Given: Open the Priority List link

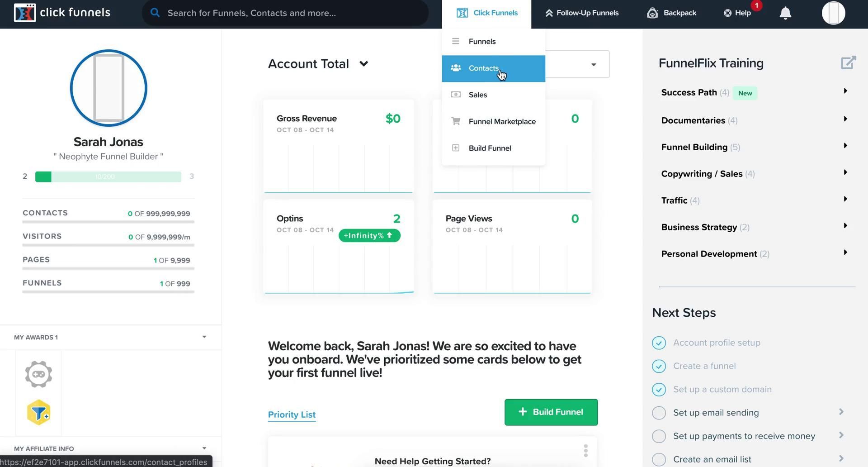Looking at the screenshot, I should point(292,415).
